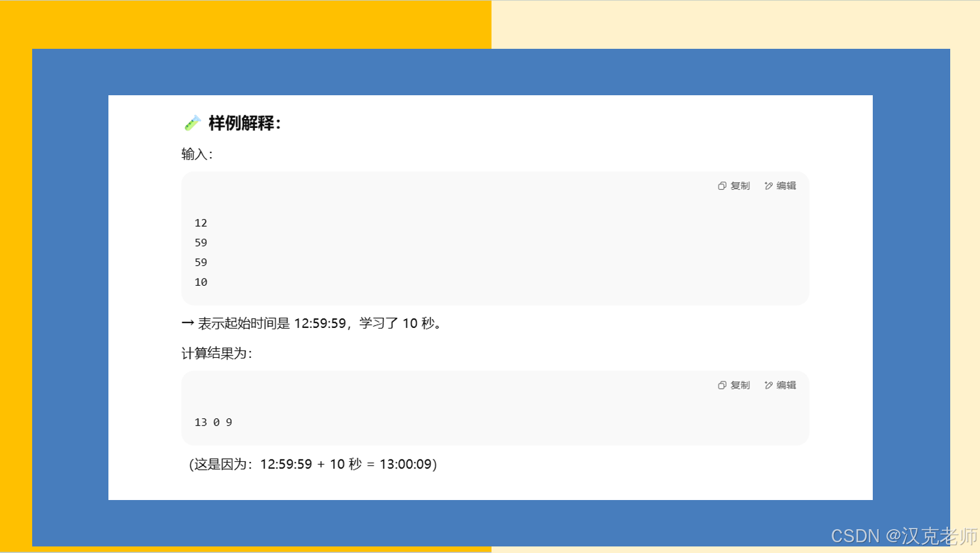
Task: Select the second 59 line in the input block
Action: [x=201, y=262]
